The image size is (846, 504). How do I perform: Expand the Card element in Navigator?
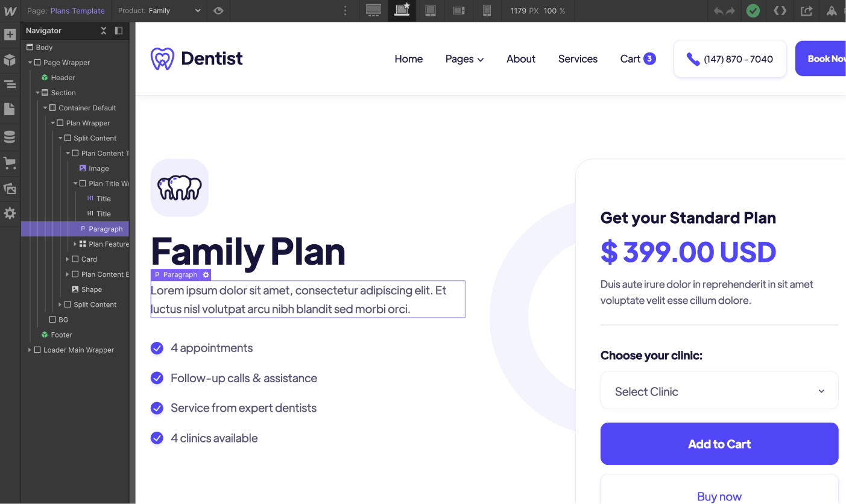pos(68,259)
